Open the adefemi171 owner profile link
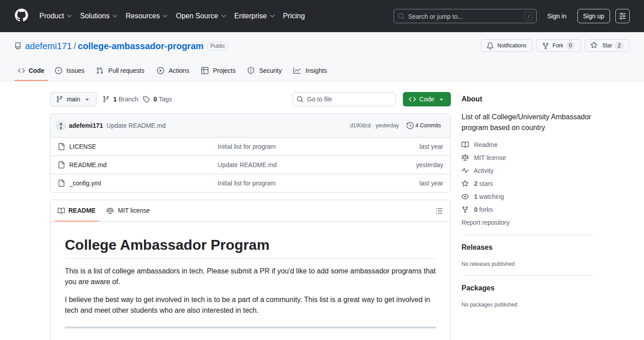 point(48,46)
